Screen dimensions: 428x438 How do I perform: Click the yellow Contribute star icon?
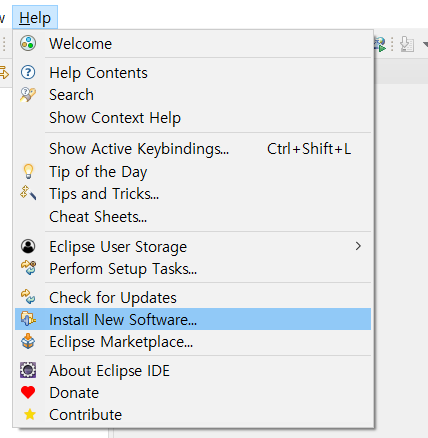pos(30,414)
